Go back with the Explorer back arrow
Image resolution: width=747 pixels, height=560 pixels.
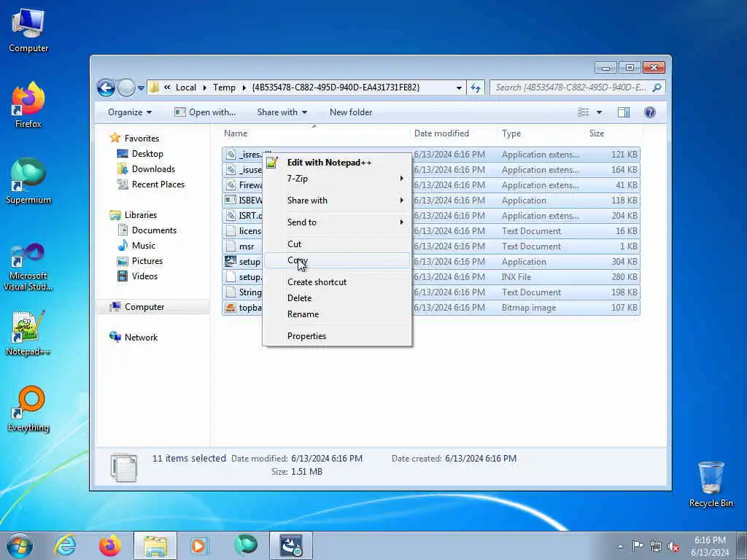107,87
